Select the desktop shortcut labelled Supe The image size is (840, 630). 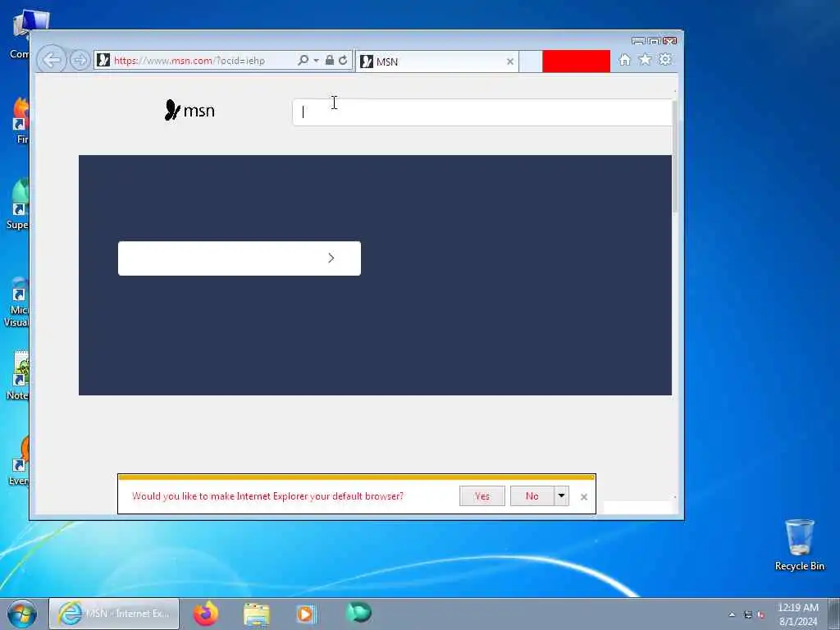(x=18, y=204)
